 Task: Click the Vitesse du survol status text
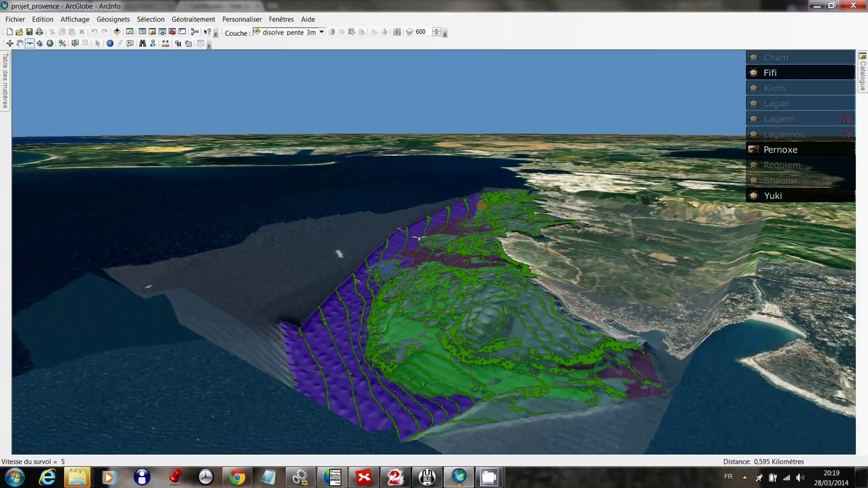[33, 462]
